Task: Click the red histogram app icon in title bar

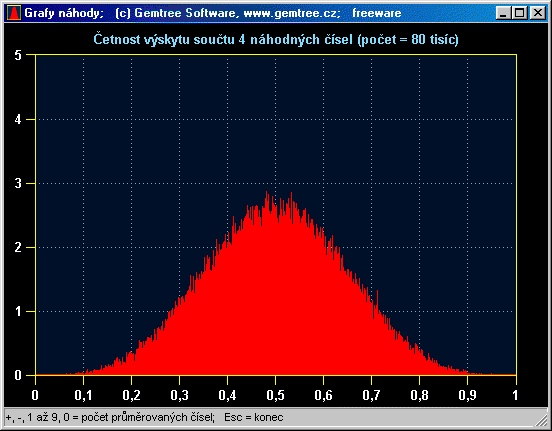Action: coord(14,13)
